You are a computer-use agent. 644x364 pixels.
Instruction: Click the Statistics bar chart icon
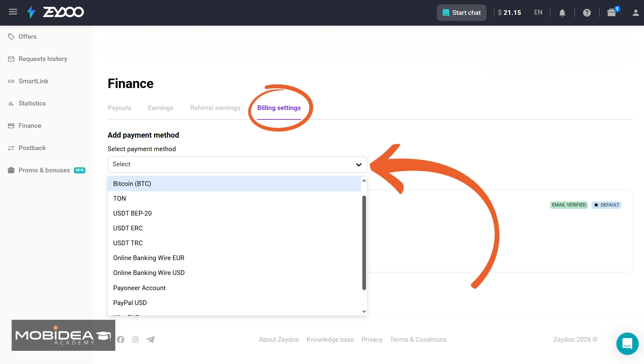click(11, 104)
